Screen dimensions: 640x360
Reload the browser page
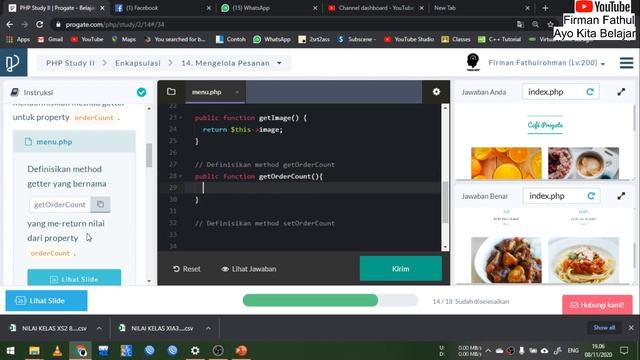point(39,24)
